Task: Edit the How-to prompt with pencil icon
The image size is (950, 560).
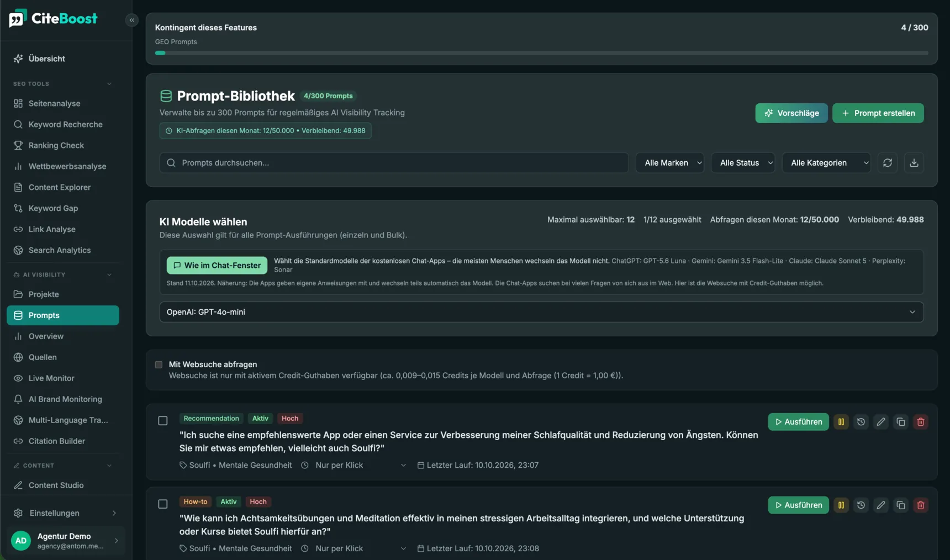Action: [x=881, y=505]
